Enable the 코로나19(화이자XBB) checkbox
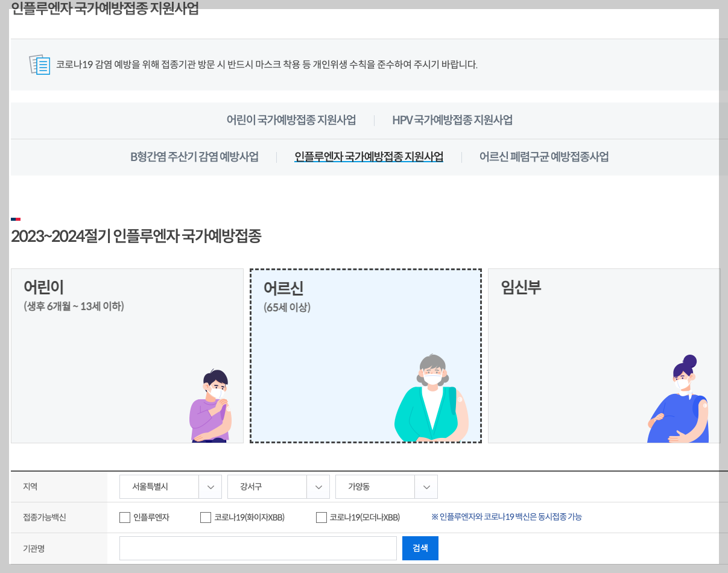 205,518
